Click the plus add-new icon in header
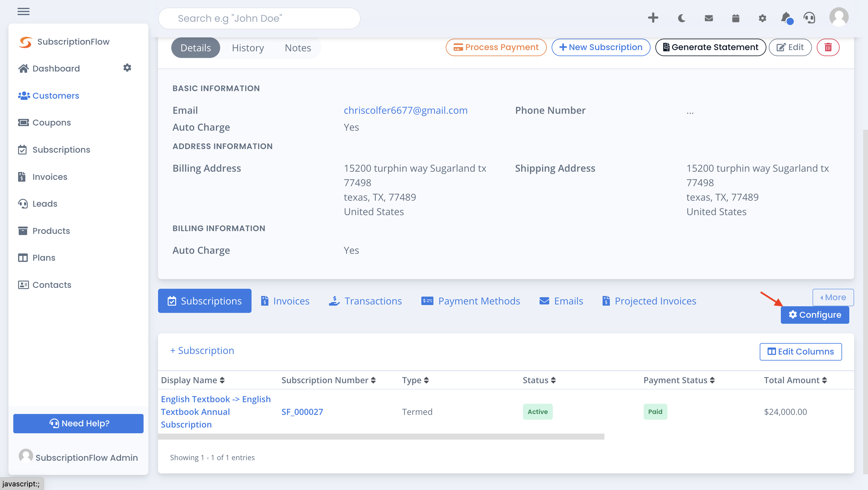The image size is (868, 490). coord(653,17)
